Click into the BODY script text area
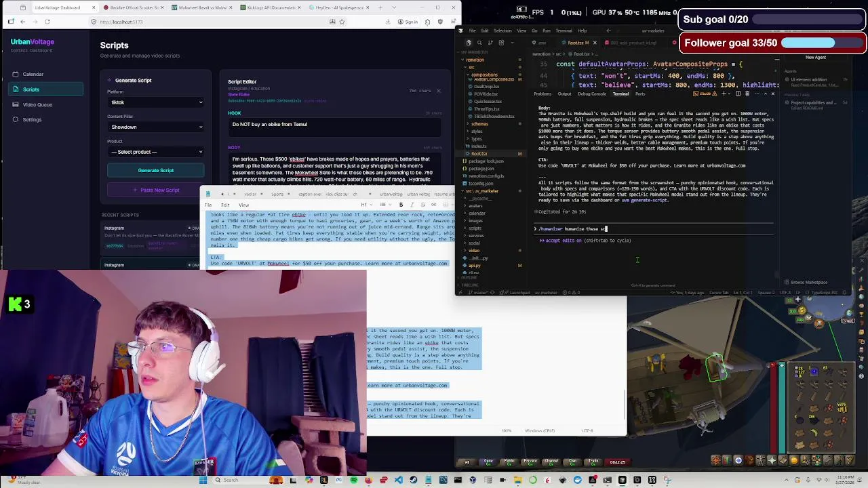Image resolution: width=868 pixels, height=488 pixels. point(335,169)
